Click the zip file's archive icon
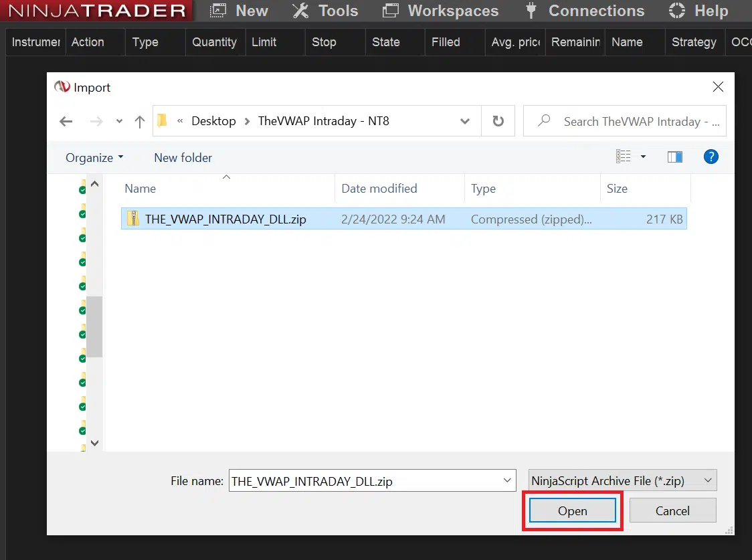 132,219
